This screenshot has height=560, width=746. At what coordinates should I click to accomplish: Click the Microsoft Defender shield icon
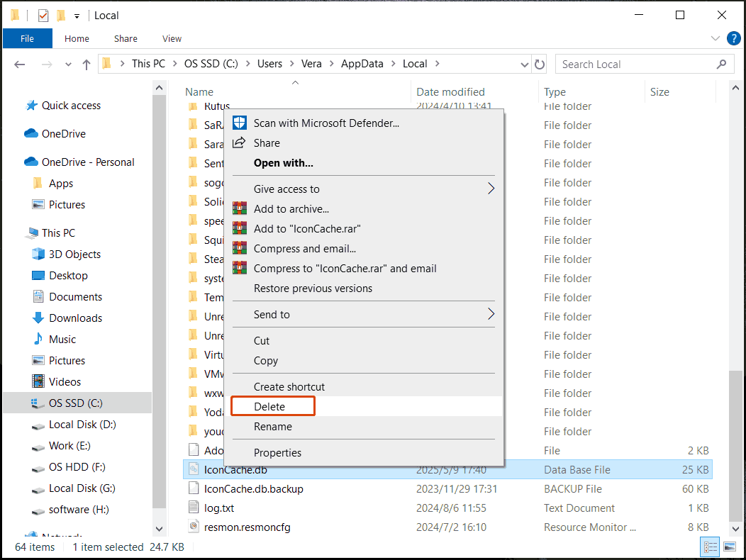click(240, 123)
